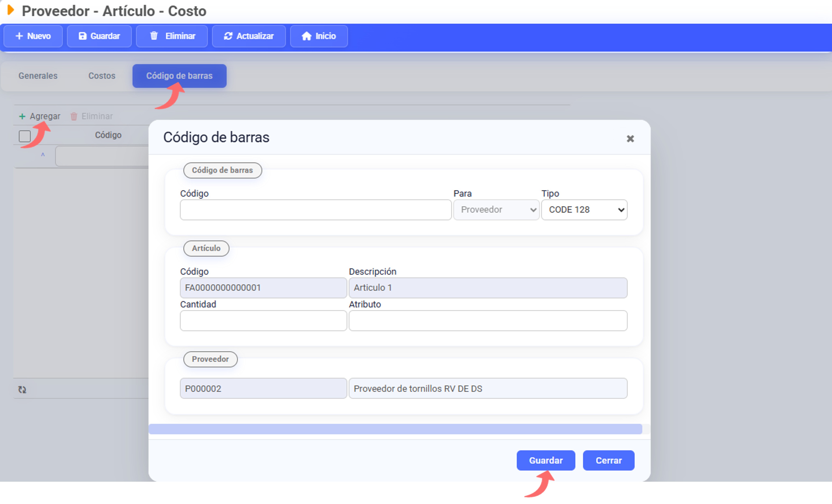Click the grid Eliminar trash button
The image size is (832, 504).
(91, 116)
